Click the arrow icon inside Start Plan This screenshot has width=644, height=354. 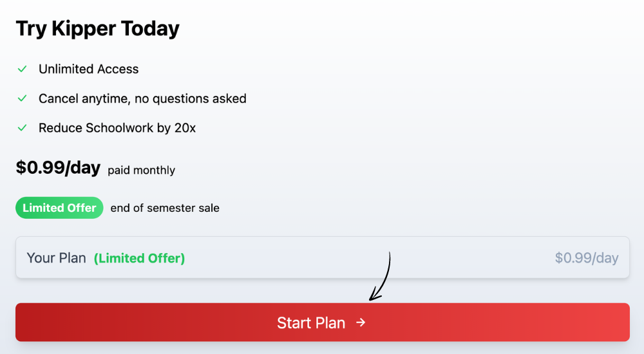click(361, 323)
